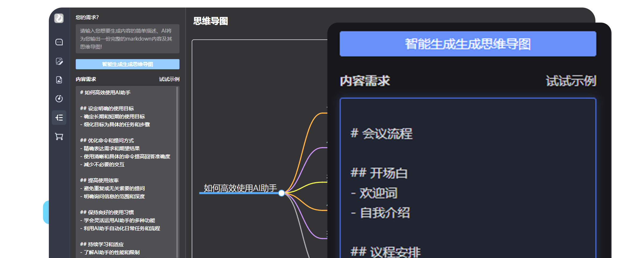This screenshot has height=258, width=644.
Task: Open the shopping cart icon
Action: (59, 137)
